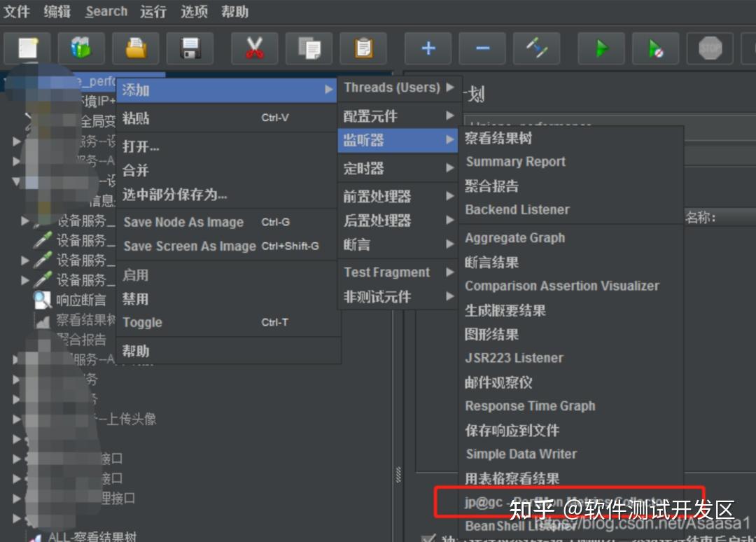Select Save Node As Image option

pos(183,222)
